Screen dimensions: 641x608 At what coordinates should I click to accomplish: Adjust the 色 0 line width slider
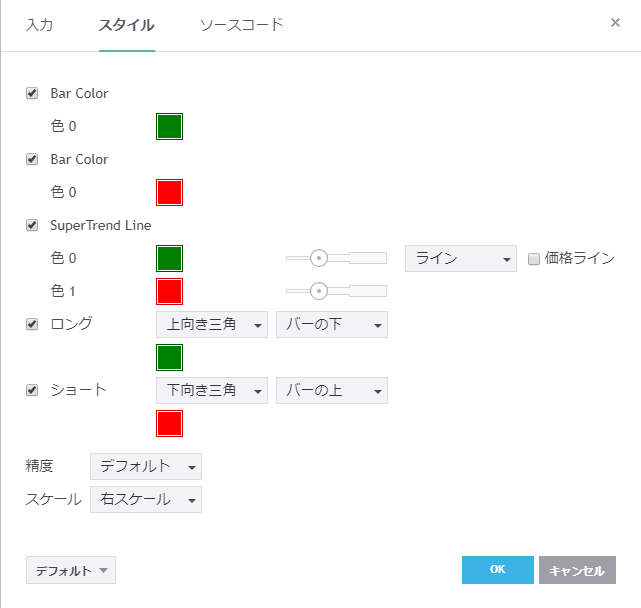point(319,258)
